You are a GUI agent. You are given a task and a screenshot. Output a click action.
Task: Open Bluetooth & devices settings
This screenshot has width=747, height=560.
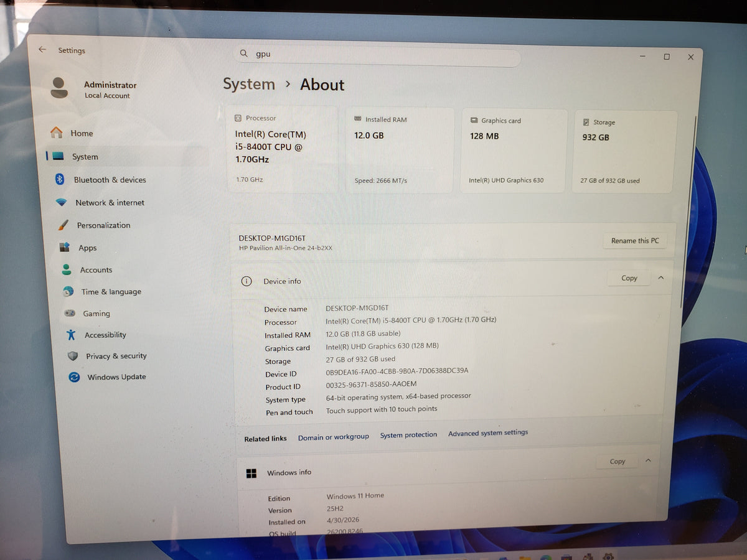click(110, 180)
